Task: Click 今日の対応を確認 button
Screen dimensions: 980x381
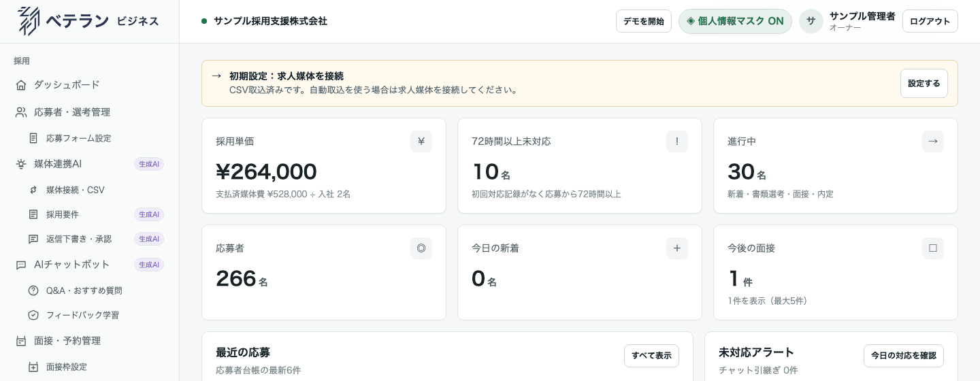Action: (x=904, y=356)
